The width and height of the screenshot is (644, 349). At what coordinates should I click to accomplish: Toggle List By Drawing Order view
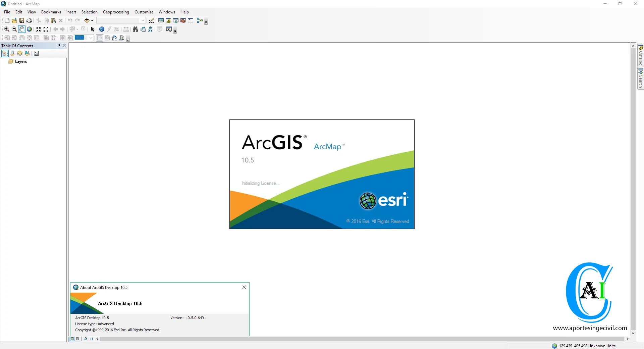click(x=5, y=53)
